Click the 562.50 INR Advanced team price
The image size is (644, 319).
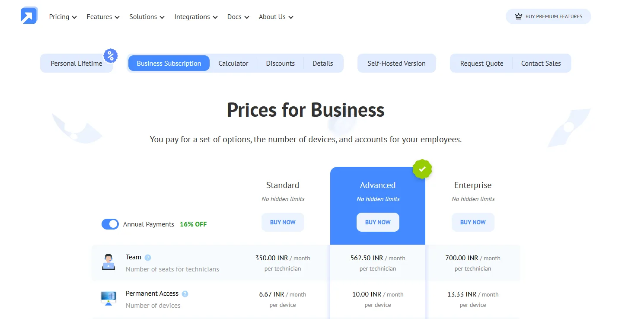pos(367,258)
